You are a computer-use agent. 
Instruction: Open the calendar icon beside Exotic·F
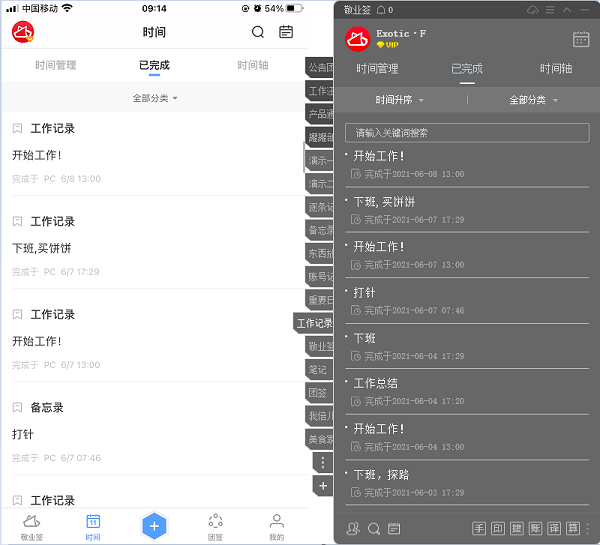tap(581, 39)
